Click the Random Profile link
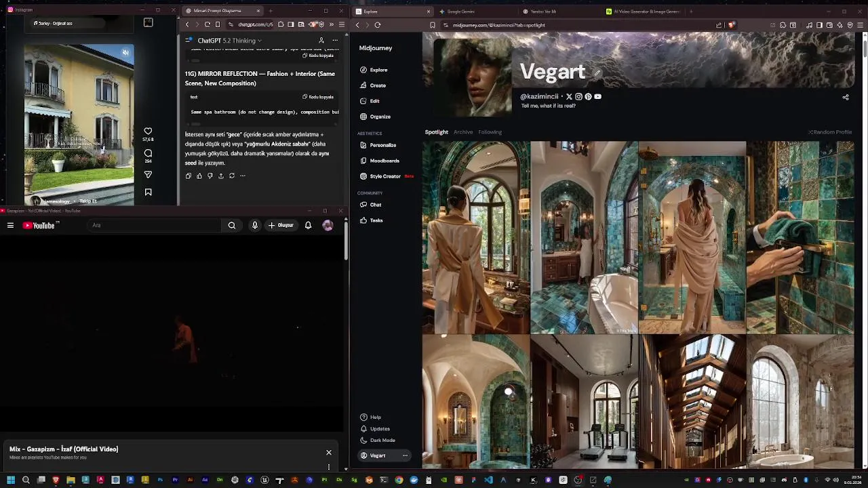Image resolution: width=868 pixels, height=488 pixels. point(830,132)
